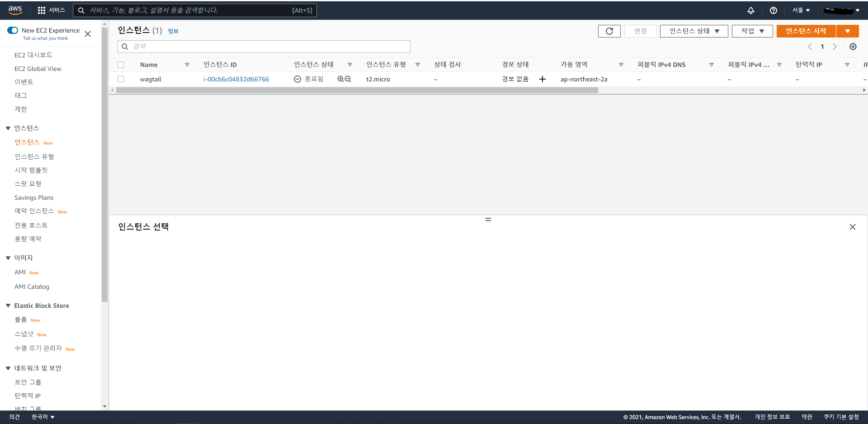Screen dimensions: 868x424
Task: Open 개인 정보 보호 footer link
Action: 772,417
